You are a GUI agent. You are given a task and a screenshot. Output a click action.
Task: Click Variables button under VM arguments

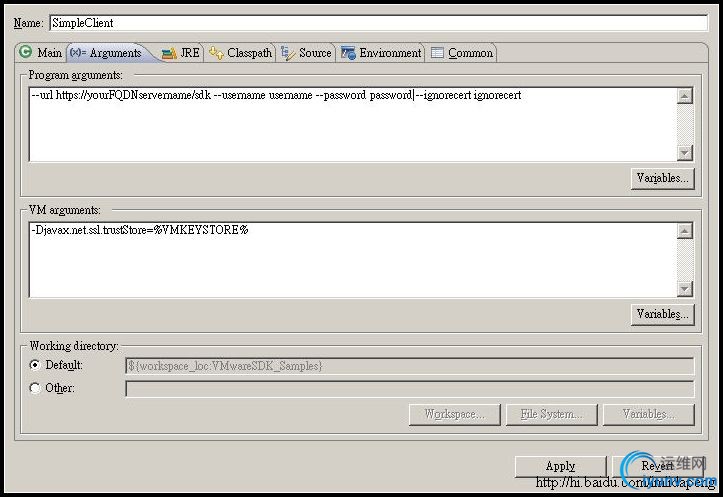tap(662, 314)
